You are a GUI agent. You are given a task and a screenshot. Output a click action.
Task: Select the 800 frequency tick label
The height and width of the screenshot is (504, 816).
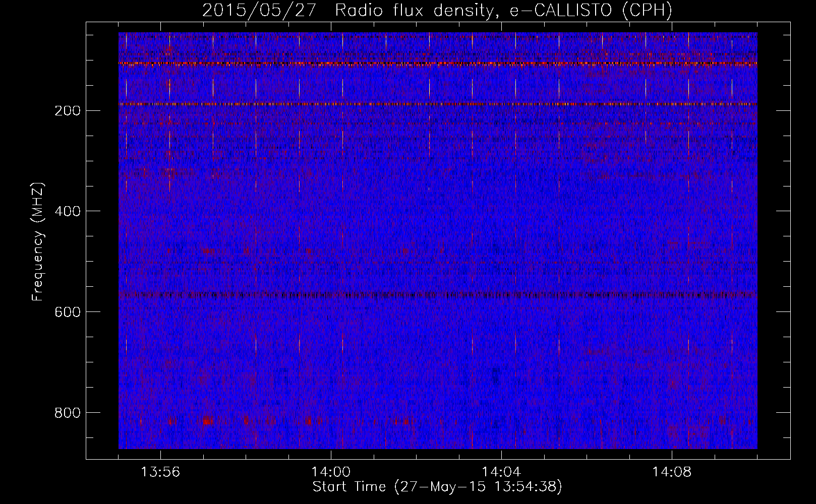coord(67,413)
